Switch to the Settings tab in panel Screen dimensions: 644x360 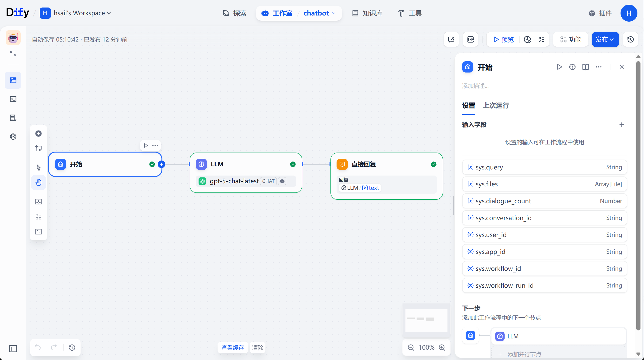(x=468, y=106)
